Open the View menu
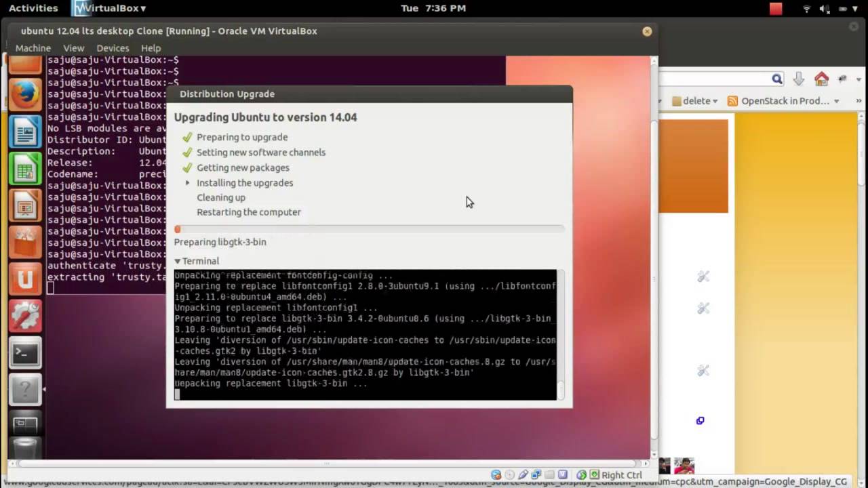This screenshot has width=868, height=488. [74, 48]
